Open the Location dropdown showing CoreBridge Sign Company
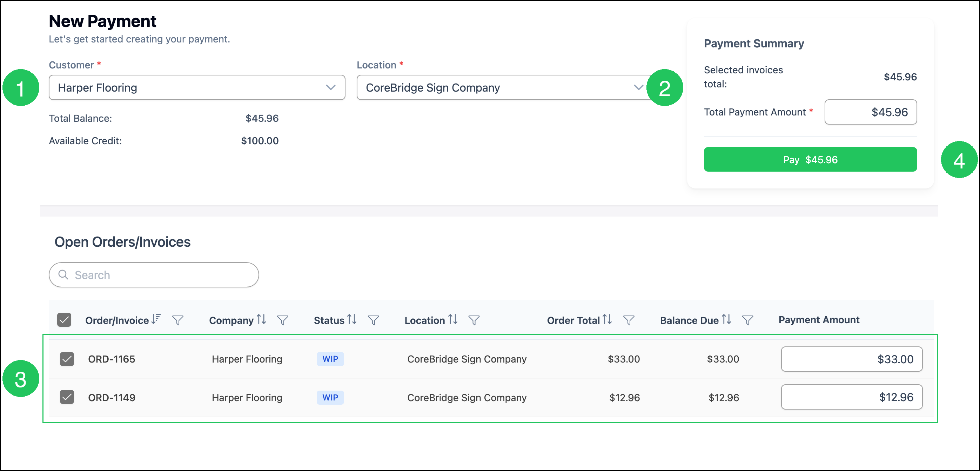The image size is (980, 471). pyautogui.click(x=504, y=88)
